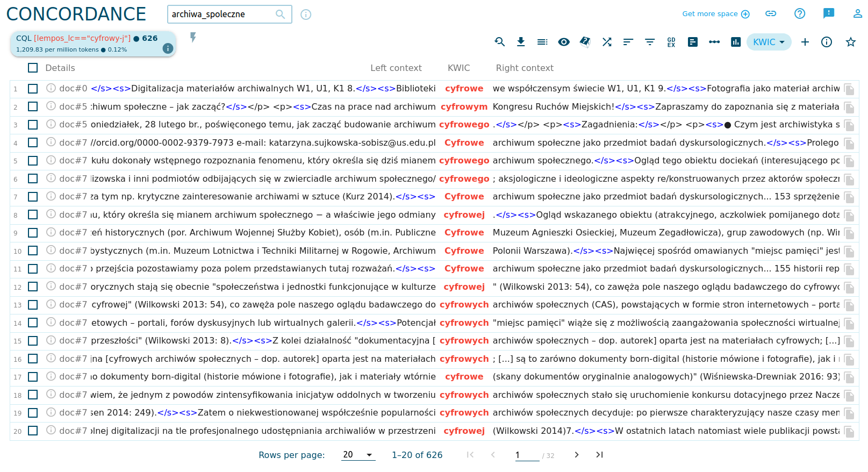This screenshot has height=472, width=868.
Task: Open the link icon in header
Action: coord(771,13)
